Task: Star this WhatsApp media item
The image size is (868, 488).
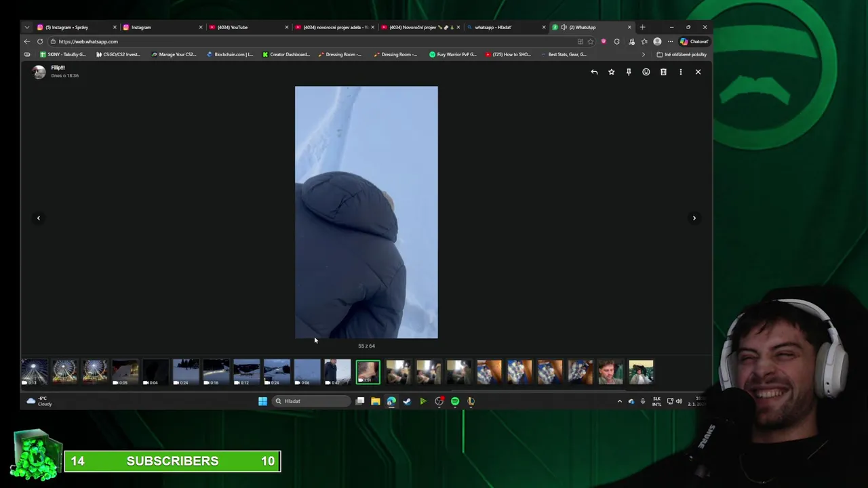Action: point(611,72)
